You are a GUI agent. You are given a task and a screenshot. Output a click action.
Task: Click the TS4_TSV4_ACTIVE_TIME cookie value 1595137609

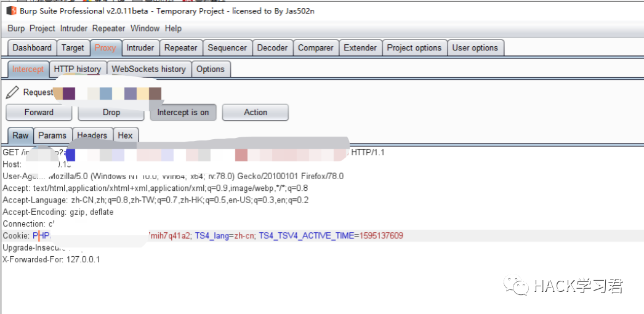click(381, 236)
